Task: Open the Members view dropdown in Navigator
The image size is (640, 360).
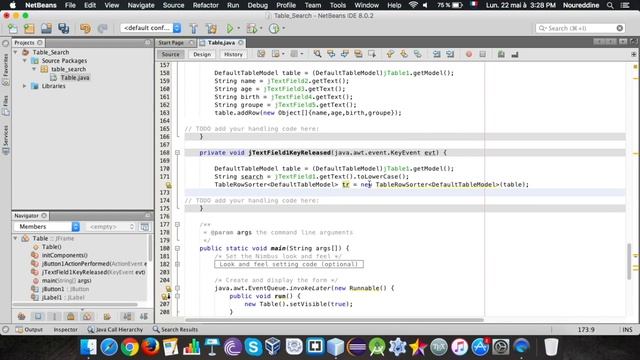Action: tap(47, 227)
